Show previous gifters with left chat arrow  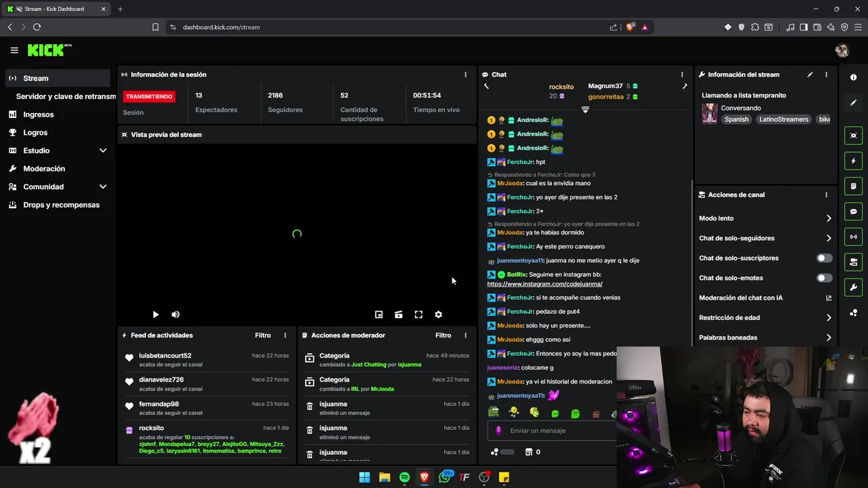pos(486,86)
